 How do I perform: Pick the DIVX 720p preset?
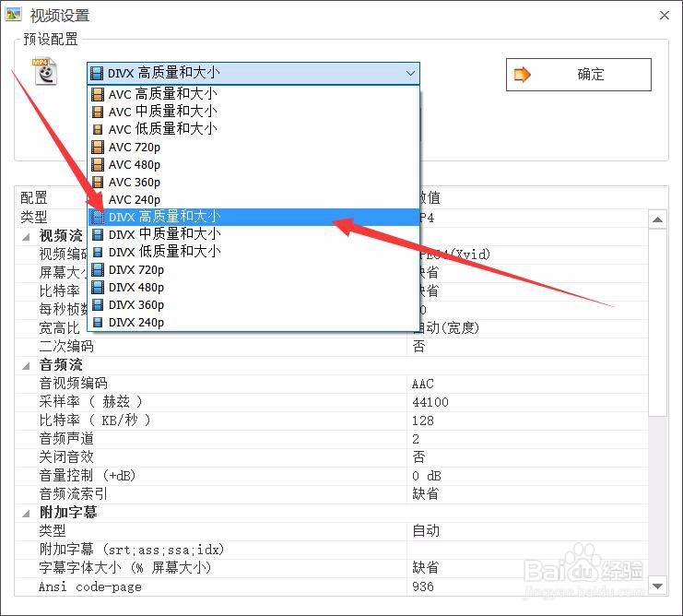tap(253, 269)
